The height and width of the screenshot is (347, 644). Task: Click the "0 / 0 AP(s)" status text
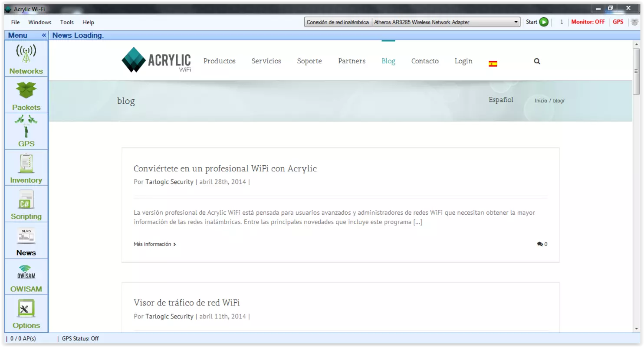[x=23, y=339]
